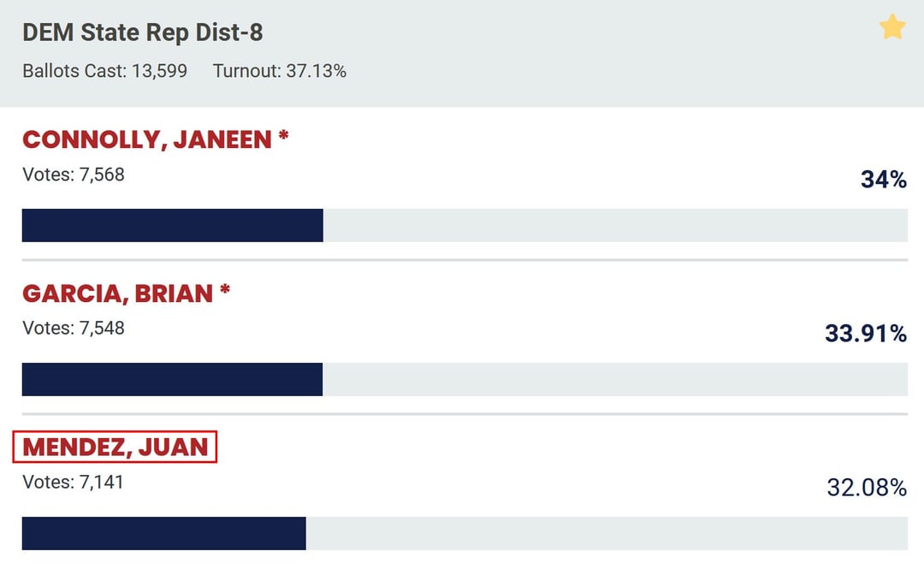Screen dimensions: 924x563
Task: Select candidate name CONNOLLY, JANEEN
Action: click(146, 139)
